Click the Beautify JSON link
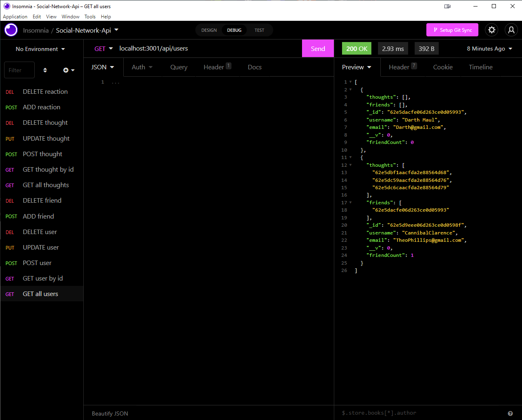Image resolution: width=522 pixels, height=420 pixels. [x=110, y=413]
